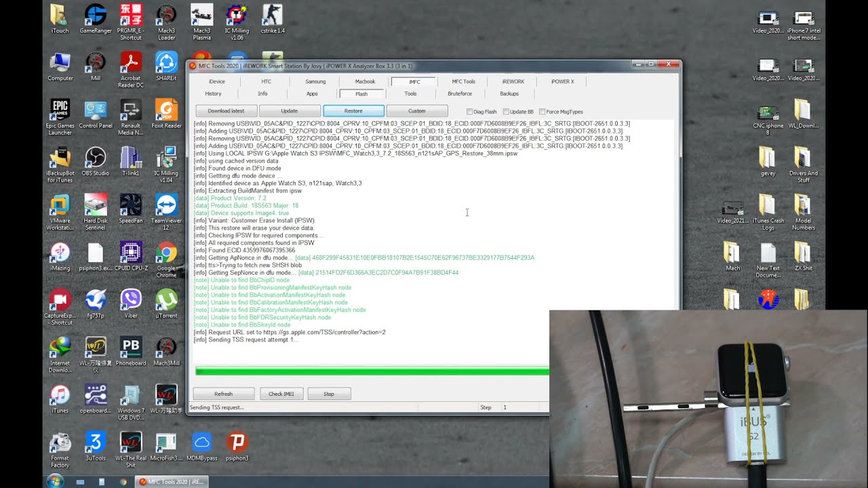Open the VMware Workstation icon
Image resolution: width=868 pixels, height=488 pixels.
(x=60, y=213)
